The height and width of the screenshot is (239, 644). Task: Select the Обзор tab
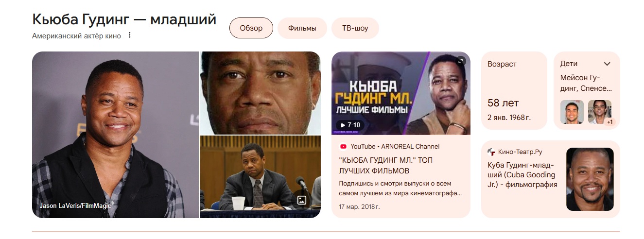251,28
